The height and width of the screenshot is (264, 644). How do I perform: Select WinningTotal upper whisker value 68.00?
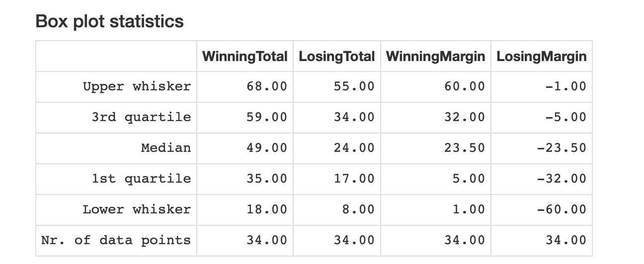[267, 86]
